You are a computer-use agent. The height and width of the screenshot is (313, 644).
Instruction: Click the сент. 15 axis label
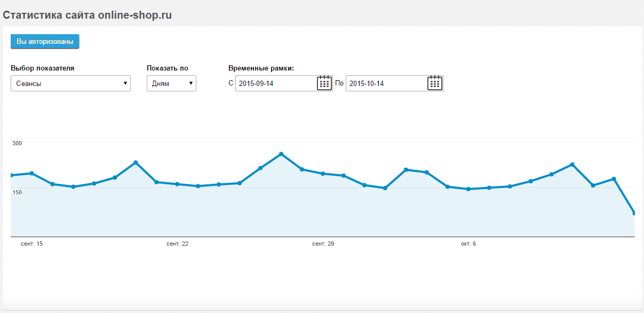click(x=31, y=244)
